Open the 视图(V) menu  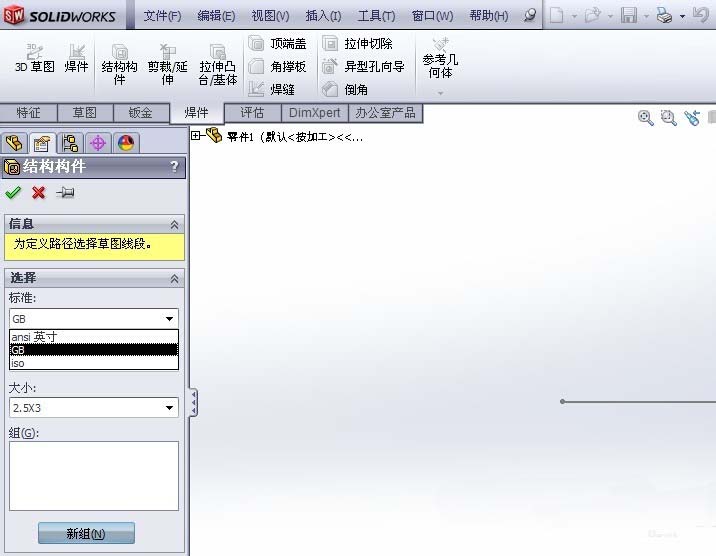pos(270,16)
